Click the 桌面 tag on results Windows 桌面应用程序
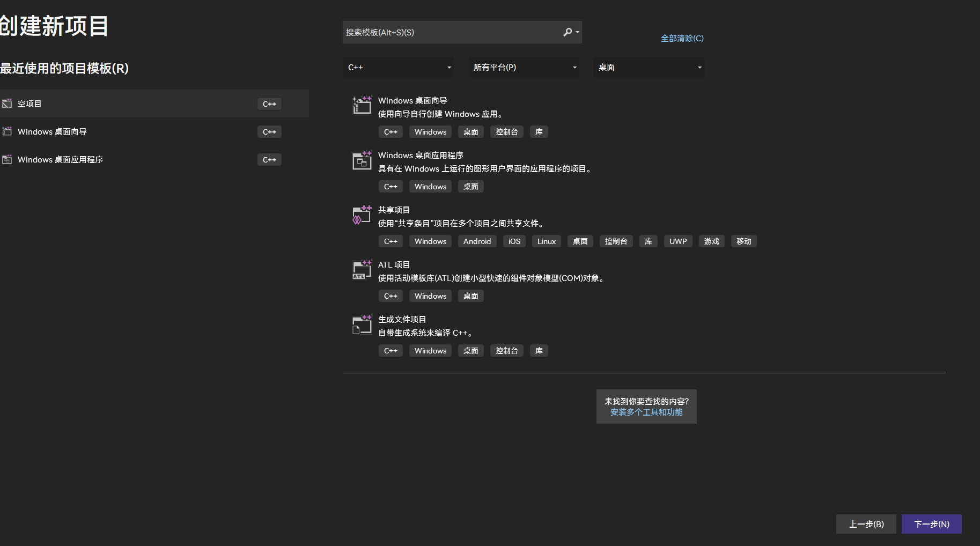980x546 pixels. point(471,187)
